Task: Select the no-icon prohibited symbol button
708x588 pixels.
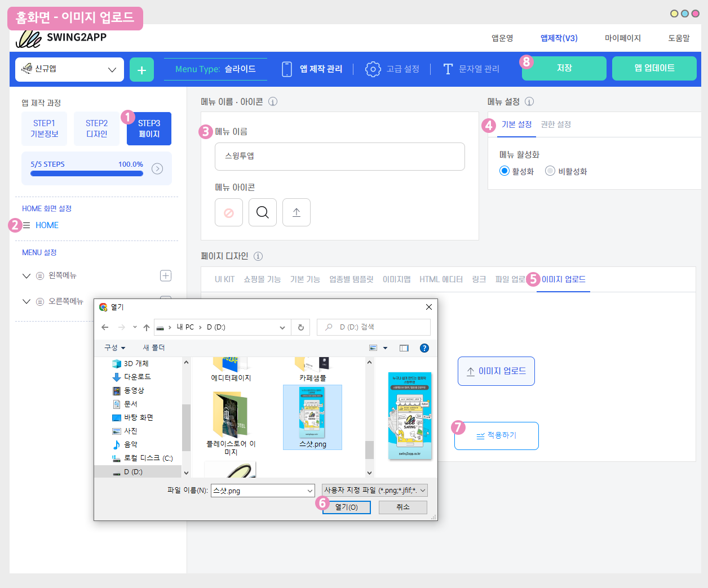Action: pyautogui.click(x=229, y=212)
